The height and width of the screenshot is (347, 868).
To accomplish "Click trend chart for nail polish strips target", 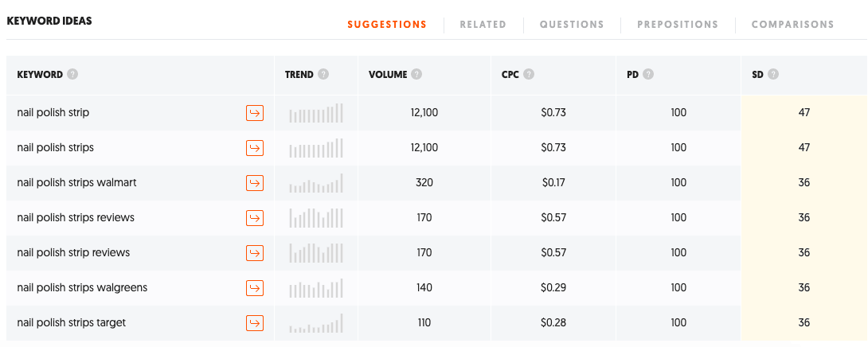I will point(316,323).
